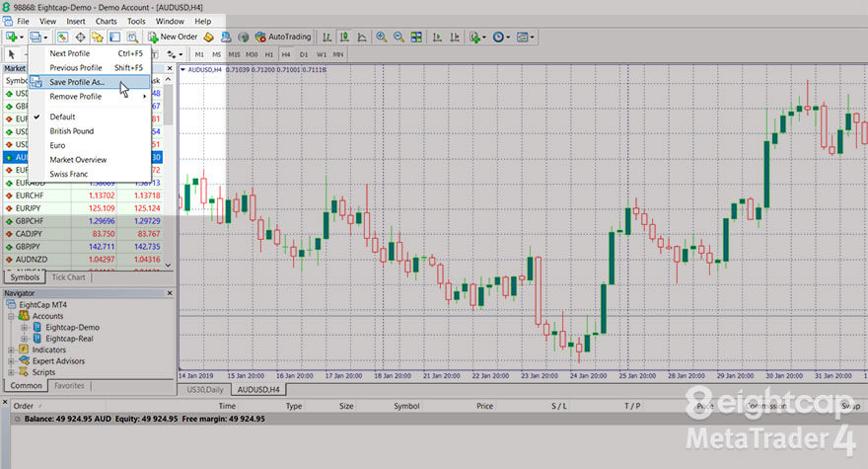The width and height of the screenshot is (868, 469).
Task: Select the M15 timeframe
Action: (x=234, y=54)
